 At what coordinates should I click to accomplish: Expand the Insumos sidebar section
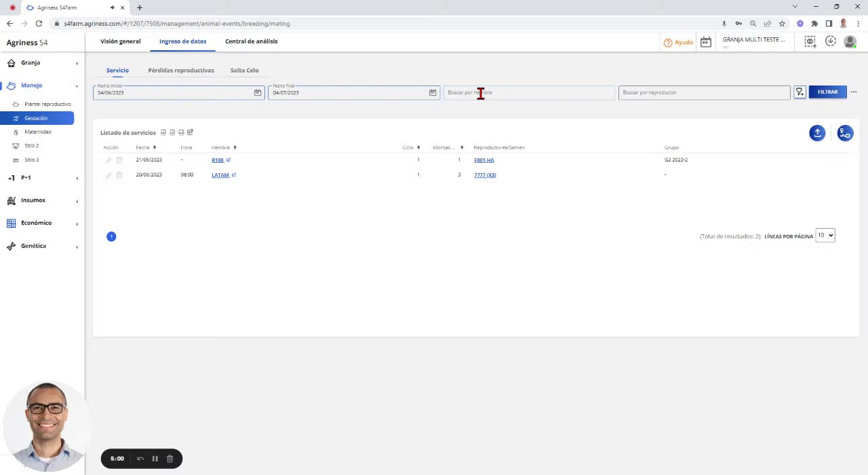pyautogui.click(x=42, y=200)
